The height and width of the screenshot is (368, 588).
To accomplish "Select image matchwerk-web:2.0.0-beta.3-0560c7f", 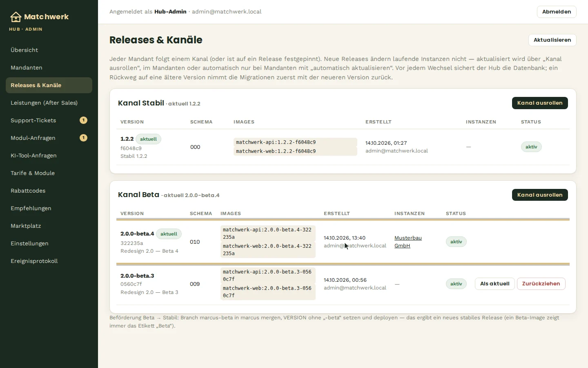I will (x=268, y=292).
